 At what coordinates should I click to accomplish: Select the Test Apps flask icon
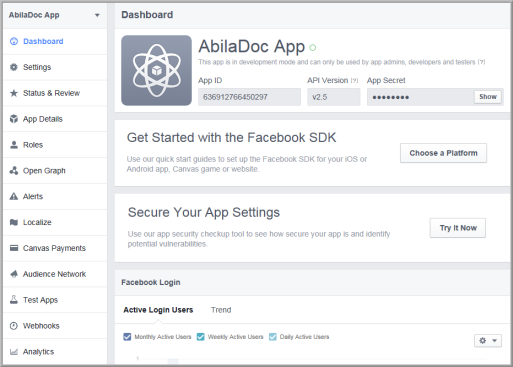click(x=14, y=300)
